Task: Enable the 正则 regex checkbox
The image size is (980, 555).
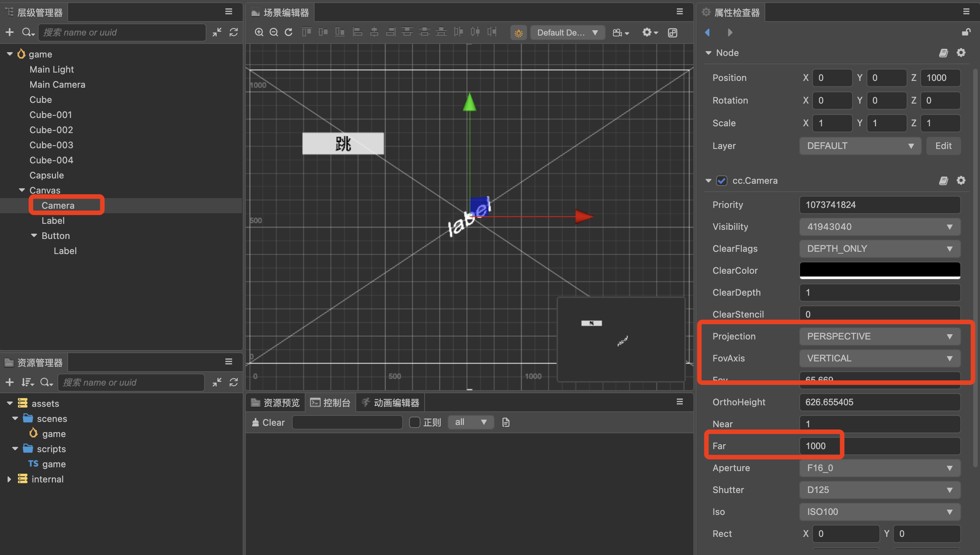Action: (414, 422)
